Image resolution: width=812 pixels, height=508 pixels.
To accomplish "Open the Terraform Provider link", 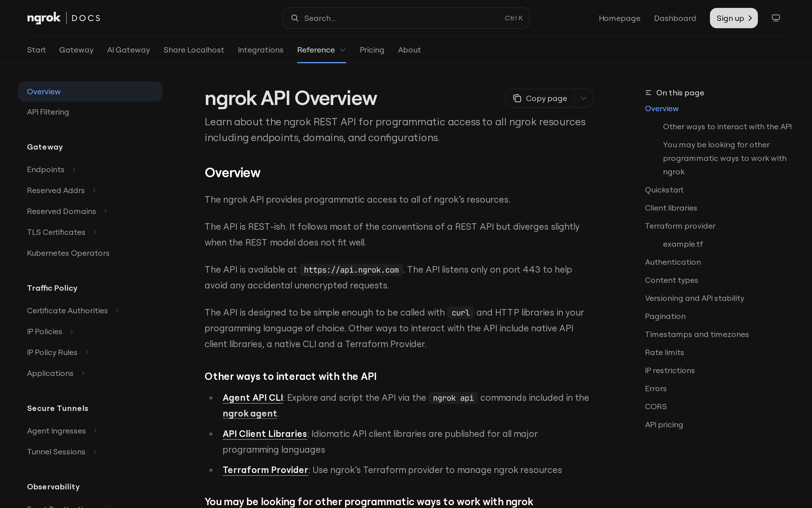I will click(265, 470).
